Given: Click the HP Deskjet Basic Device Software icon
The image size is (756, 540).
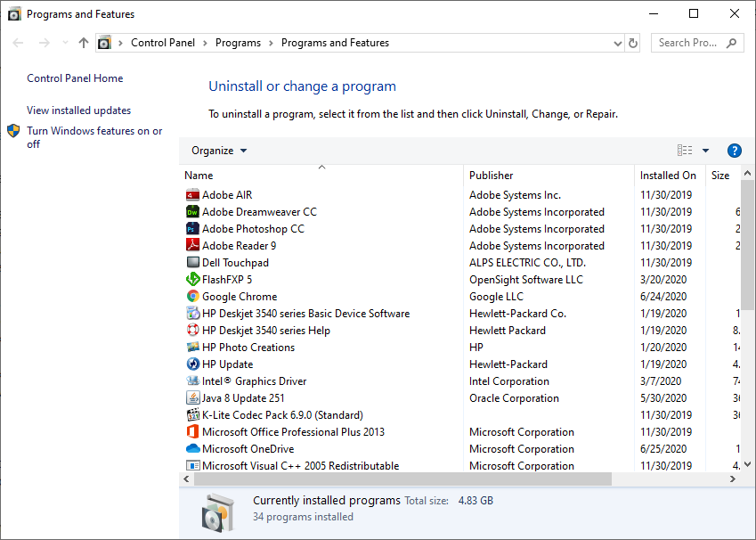Looking at the screenshot, I should (193, 313).
